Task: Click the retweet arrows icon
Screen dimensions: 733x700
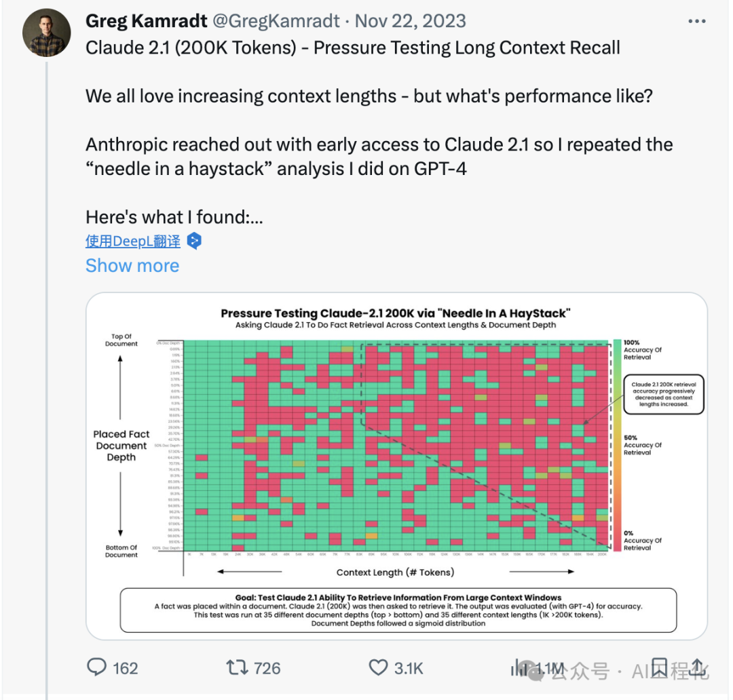Action: [237, 667]
